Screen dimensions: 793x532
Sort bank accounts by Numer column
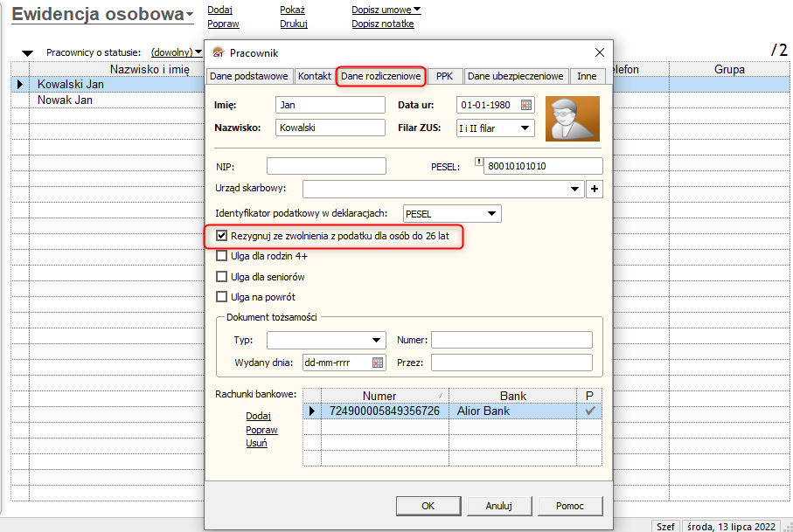coord(385,396)
